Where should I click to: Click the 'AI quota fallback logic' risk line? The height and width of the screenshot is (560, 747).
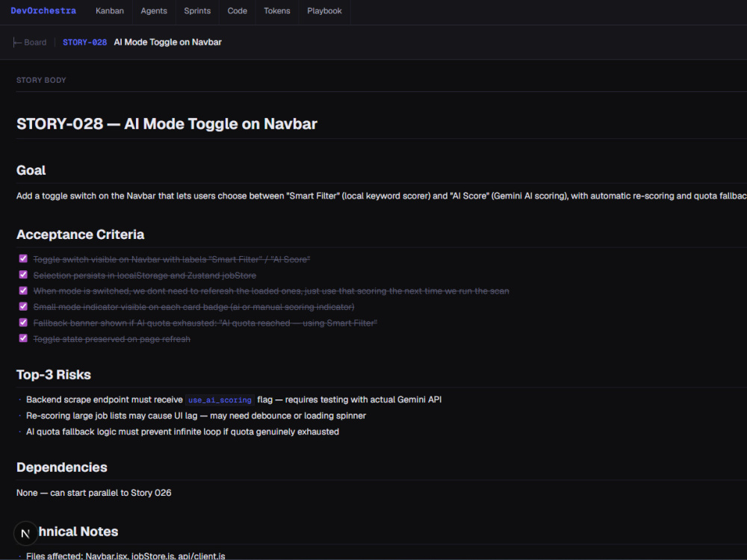182,432
